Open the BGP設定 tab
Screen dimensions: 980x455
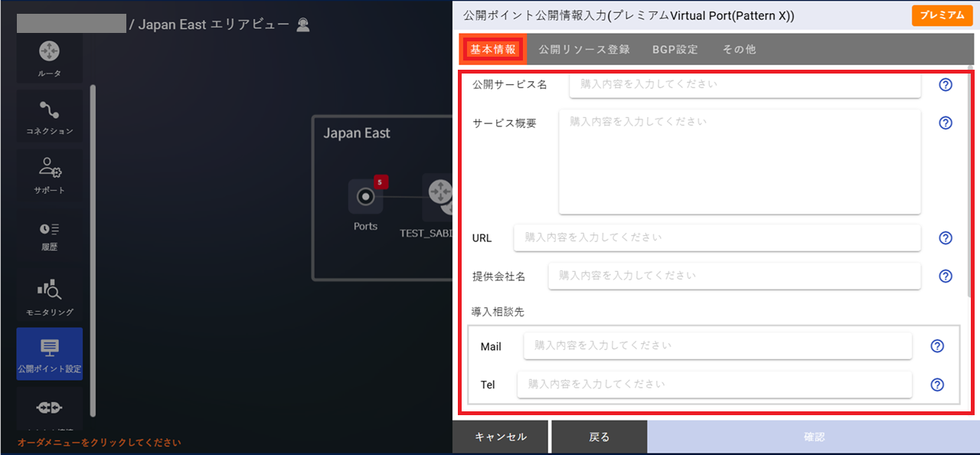[x=675, y=49]
